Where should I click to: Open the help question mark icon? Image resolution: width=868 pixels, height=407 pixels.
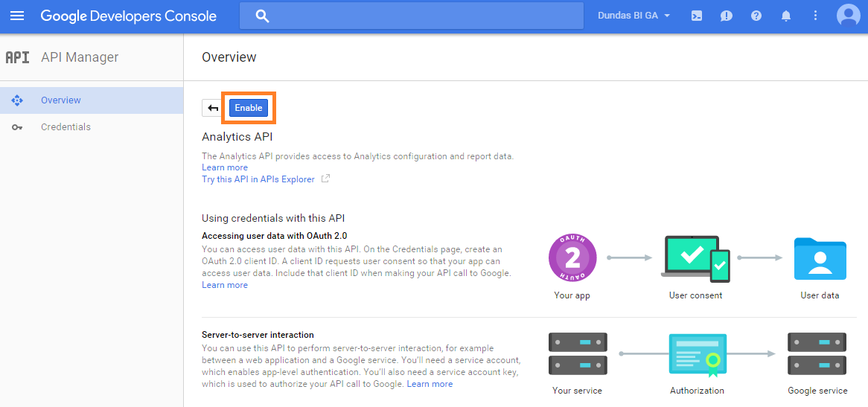[x=756, y=16]
